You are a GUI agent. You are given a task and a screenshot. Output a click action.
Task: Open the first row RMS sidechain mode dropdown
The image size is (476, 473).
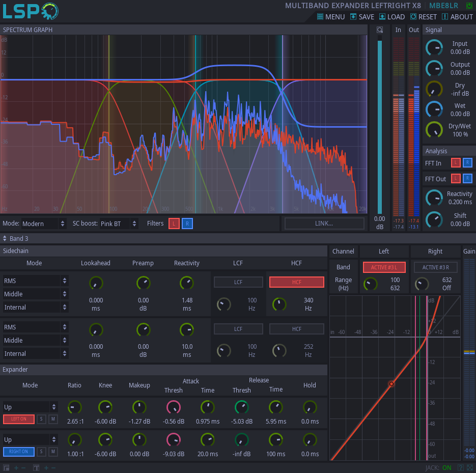pos(35,281)
